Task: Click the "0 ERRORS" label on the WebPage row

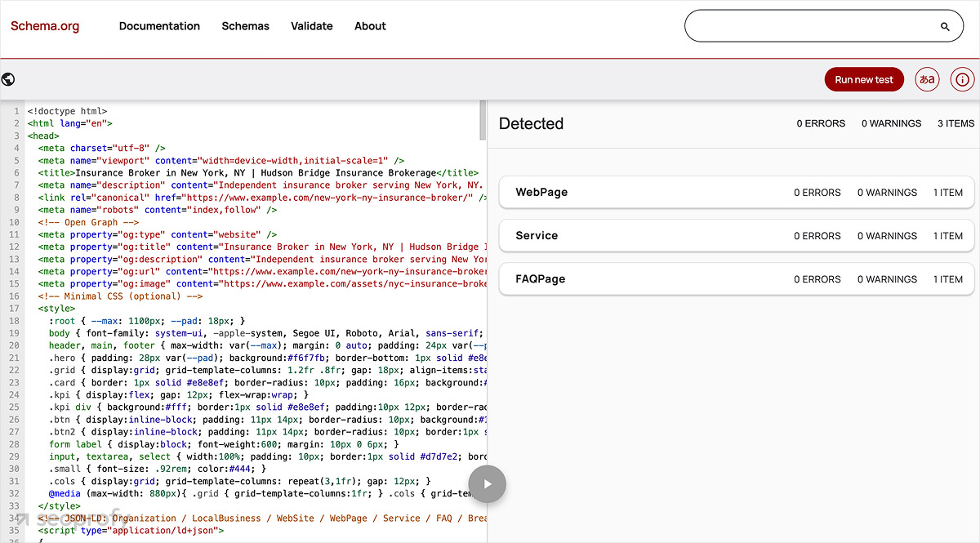Action: tap(817, 192)
